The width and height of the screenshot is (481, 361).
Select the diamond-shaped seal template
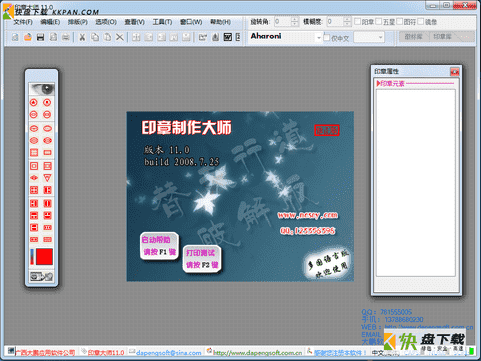click(34, 178)
